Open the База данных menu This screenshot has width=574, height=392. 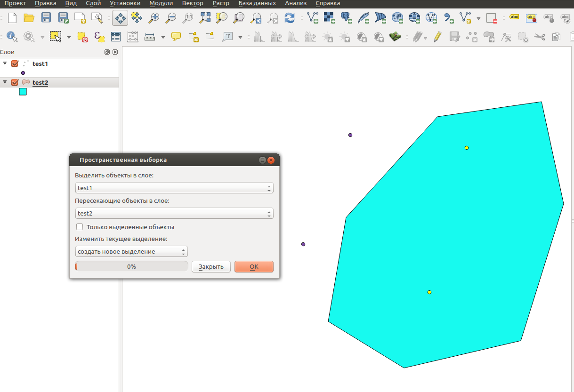pyautogui.click(x=257, y=3)
